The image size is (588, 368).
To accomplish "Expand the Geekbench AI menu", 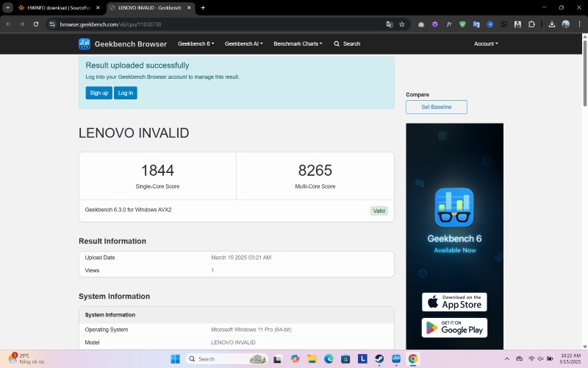I will [244, 44].
